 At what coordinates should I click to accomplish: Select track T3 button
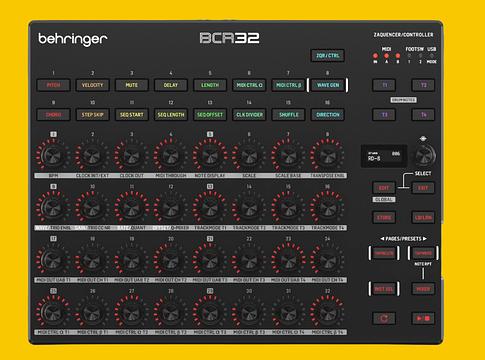click(x=384, y=115)
